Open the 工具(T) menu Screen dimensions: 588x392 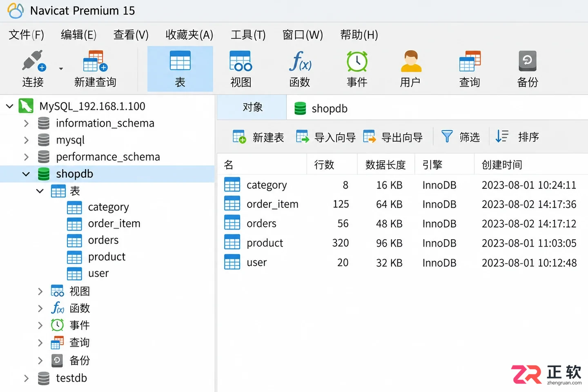[248, 35]
